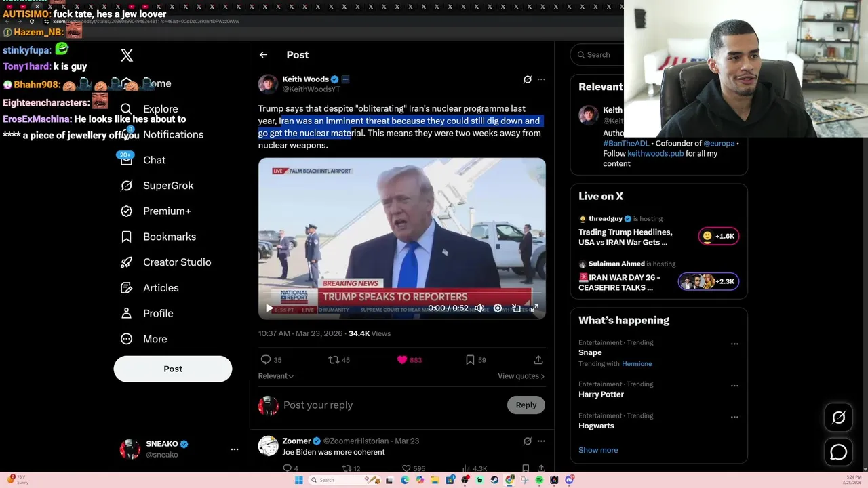Open Premium+ page
The image size is (868, 488).
point(167,211)
